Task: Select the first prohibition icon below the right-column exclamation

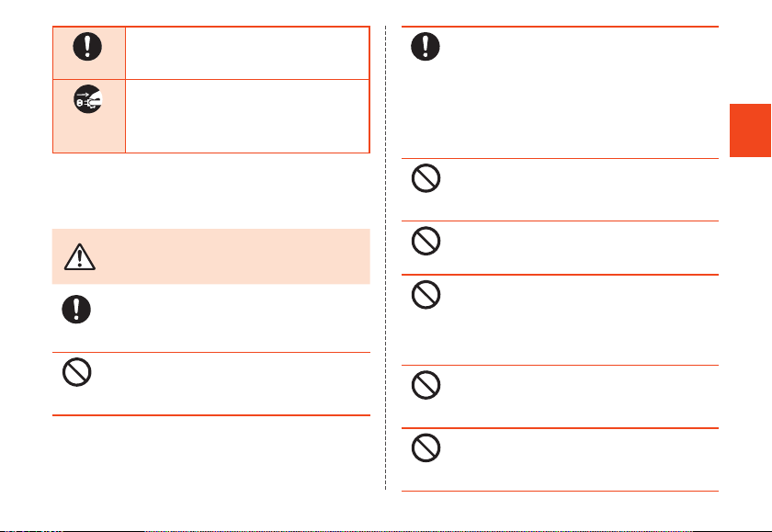Action: 426,178
